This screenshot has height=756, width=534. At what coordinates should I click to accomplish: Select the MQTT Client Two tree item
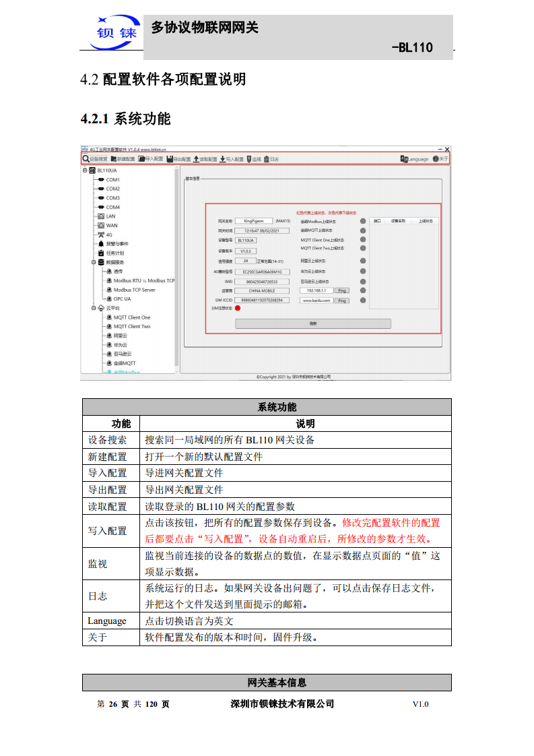(128, 326)
